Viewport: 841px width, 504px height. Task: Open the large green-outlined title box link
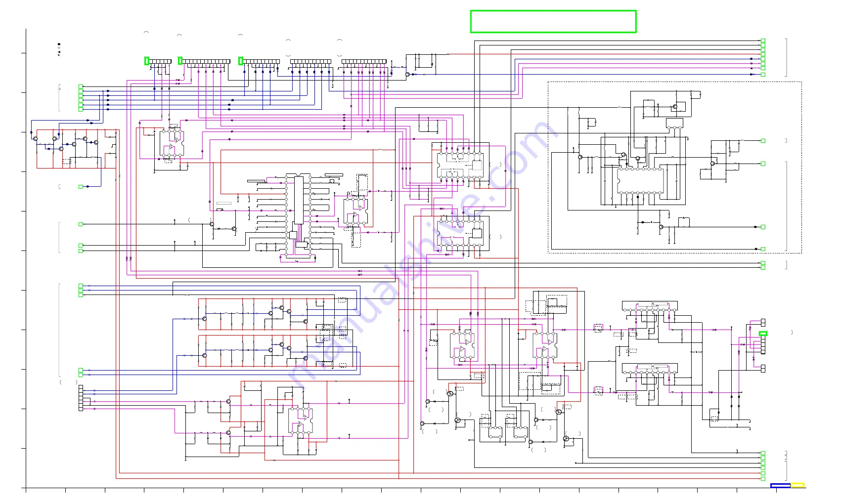(553, 22)
